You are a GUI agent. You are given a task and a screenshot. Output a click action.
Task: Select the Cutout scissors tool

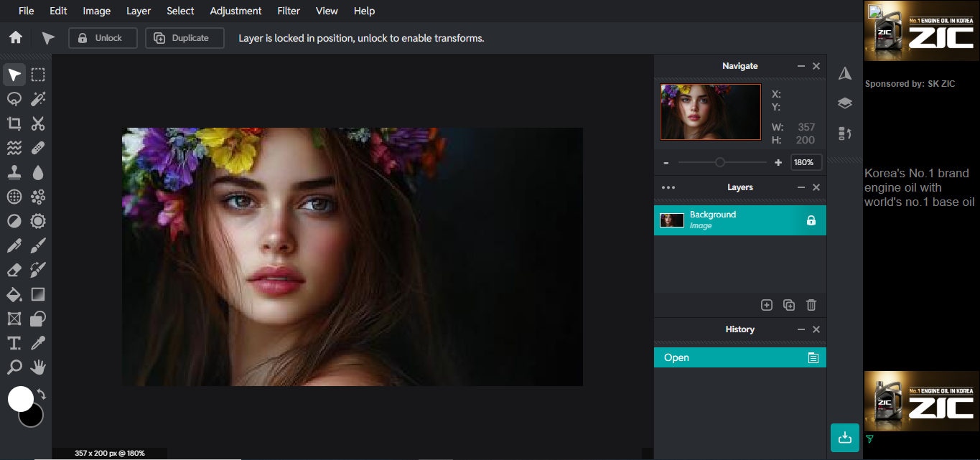click(x=38, y=123)
